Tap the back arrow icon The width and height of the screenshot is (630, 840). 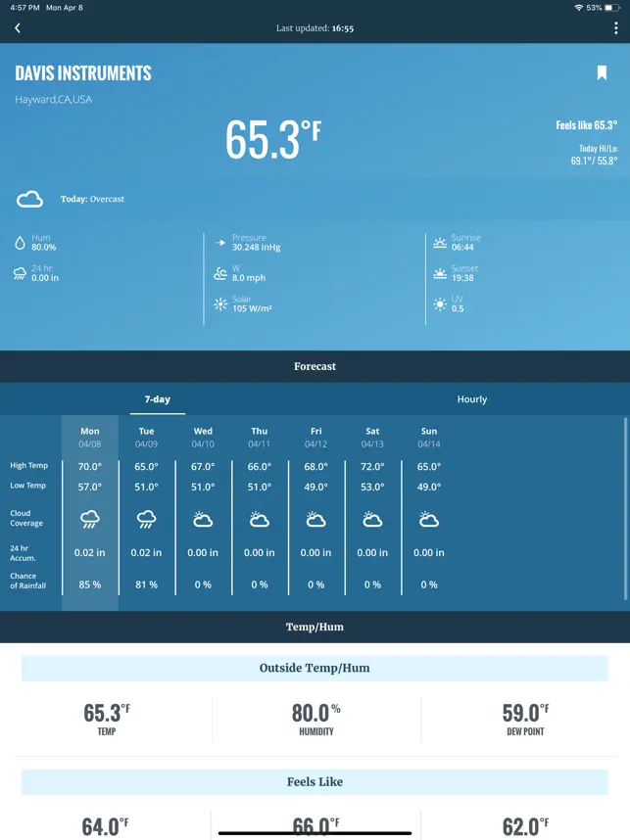click(x=18, y=27)
